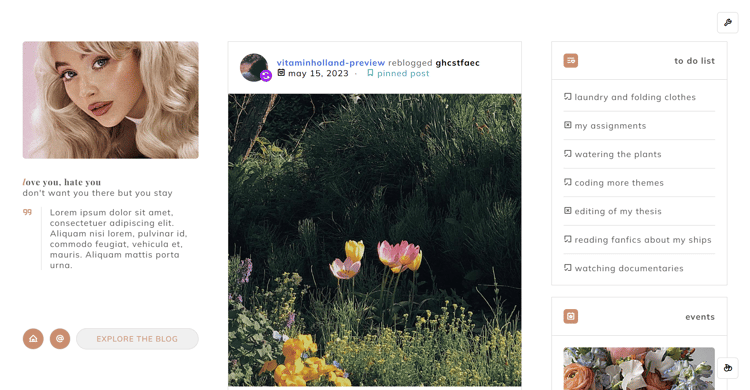This screenshot has width=750, height=390.
Task: Click the @ ask icon button
Action: (60, 339)
